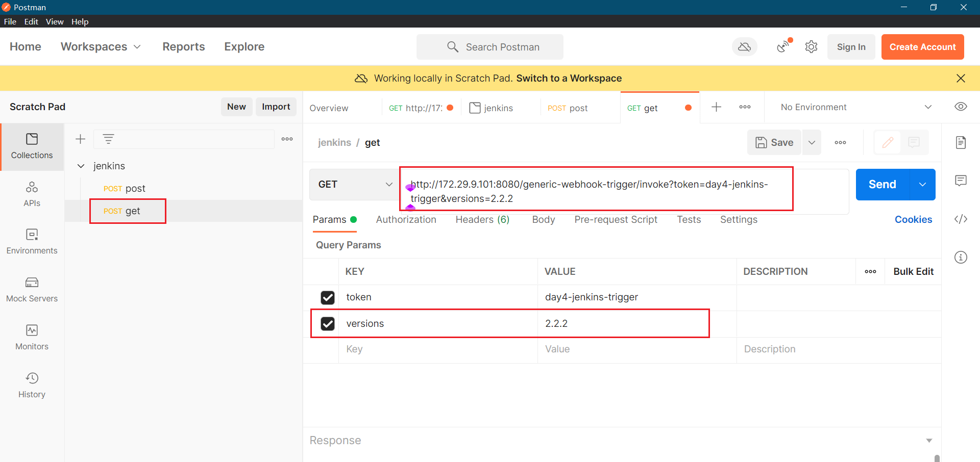Screen dimensions: 980x462
Task: Select the post request in jenkins collection
Action: pyautogui.click(x=125, y=188)
